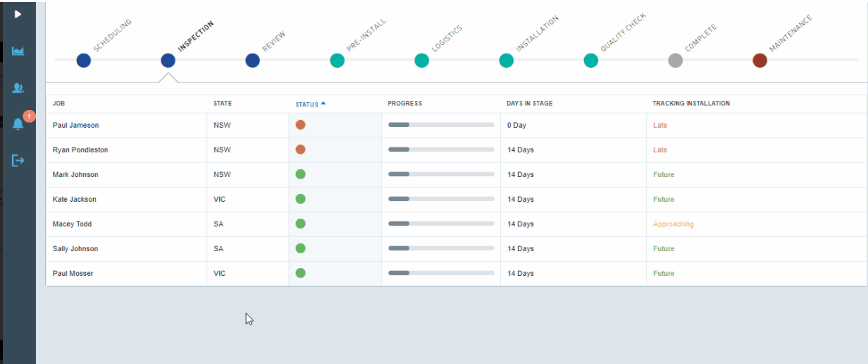Open the analytics chart icon in sidebar
868x364 pixels.
tap(18, 51)
